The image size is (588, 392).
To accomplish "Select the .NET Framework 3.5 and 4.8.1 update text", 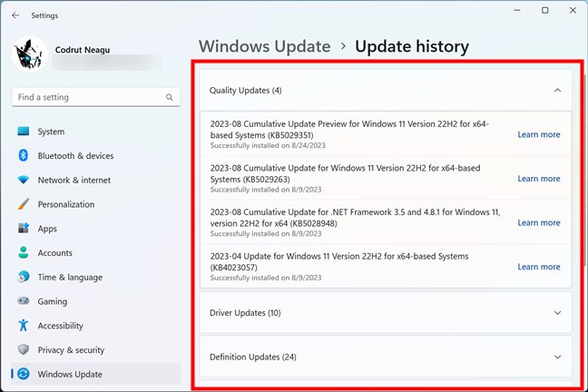I will (x=355, y=218).
